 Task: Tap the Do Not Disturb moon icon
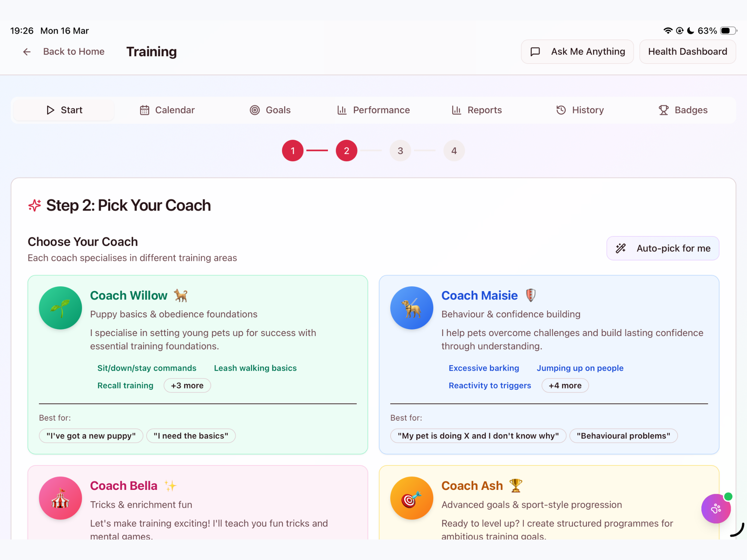(x=691, y=31)
